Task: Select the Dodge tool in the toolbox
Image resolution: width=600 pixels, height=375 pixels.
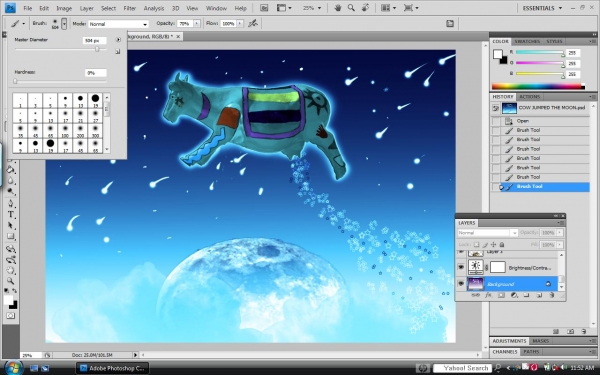Action: (11, 192)
